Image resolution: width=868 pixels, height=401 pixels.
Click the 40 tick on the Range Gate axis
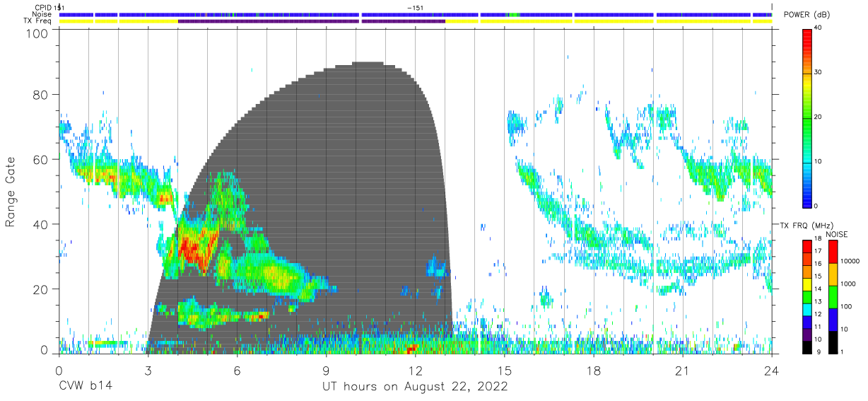pyautogui.click(x=40, y=224)
